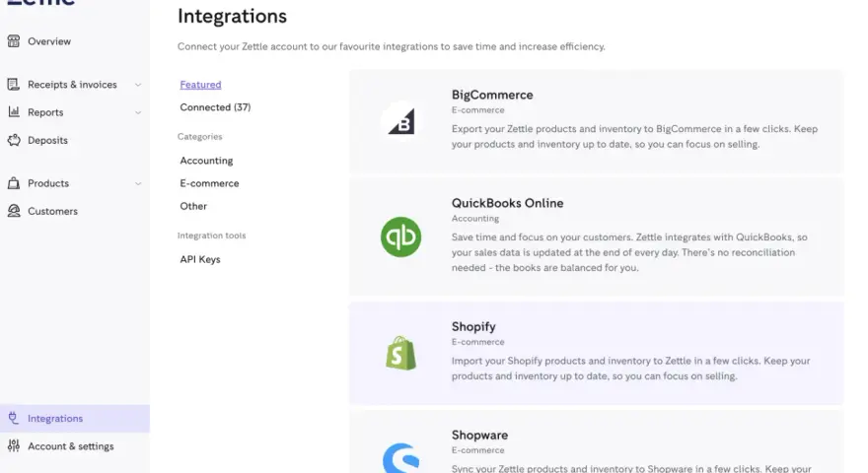This screenshot has height=473, width=868.
Task: Open the Deposits section
Action: point(47,140)
